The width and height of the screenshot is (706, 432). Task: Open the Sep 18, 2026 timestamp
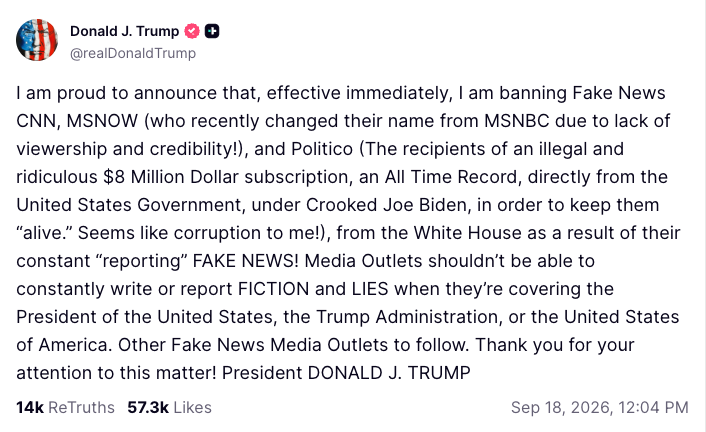click(x=600, y=407)
